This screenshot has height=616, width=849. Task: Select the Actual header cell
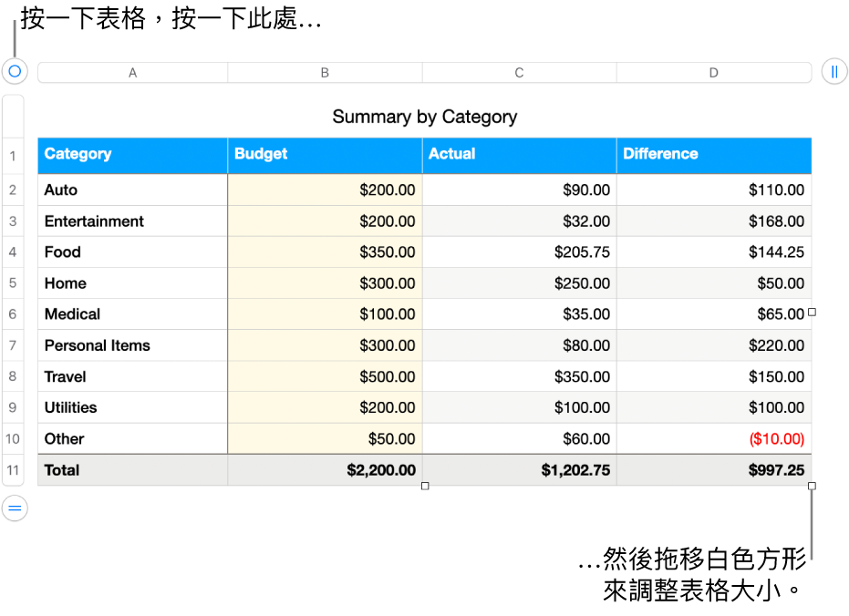(518, 155)
